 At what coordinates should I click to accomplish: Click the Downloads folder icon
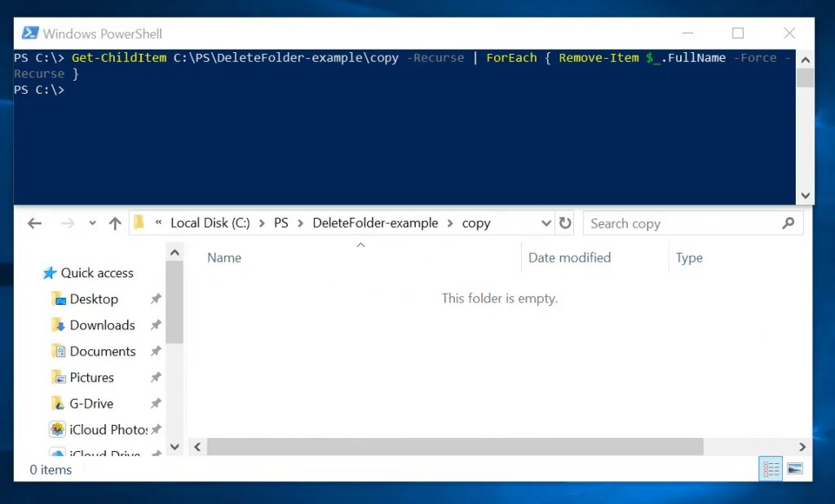pyautogui.click(x=58, y=325)
